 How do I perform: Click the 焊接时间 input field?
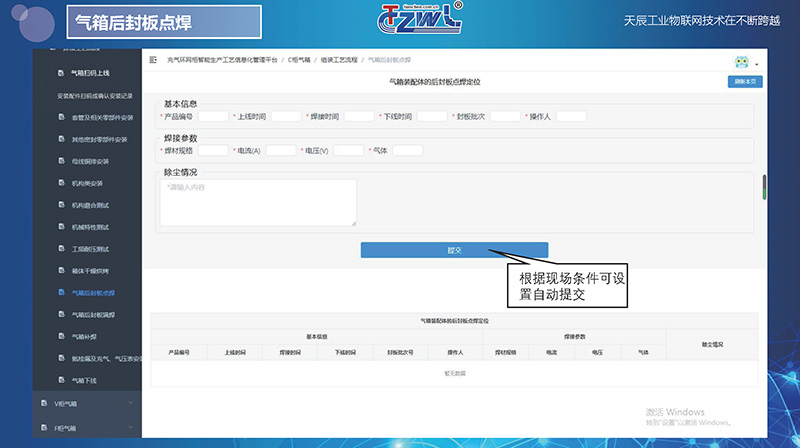pos(359,116)
